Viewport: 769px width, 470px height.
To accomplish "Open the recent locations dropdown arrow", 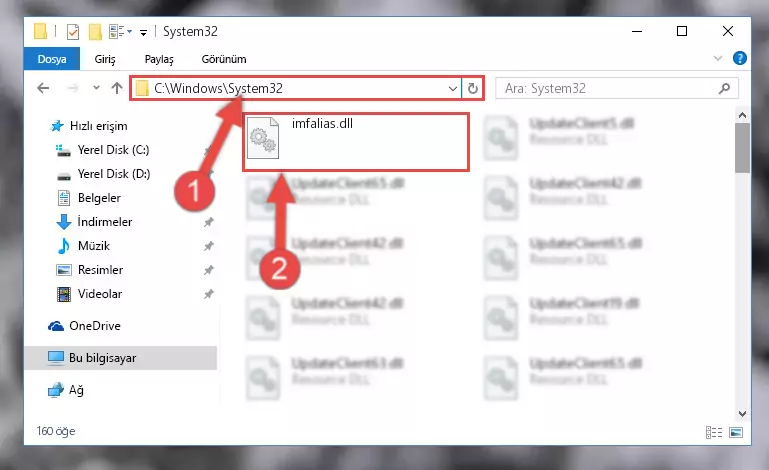I will click(x=96, y=88).
